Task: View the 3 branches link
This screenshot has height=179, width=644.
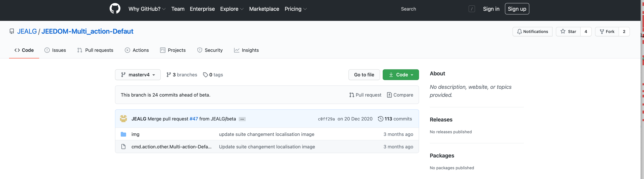Action: click(182, 75)
